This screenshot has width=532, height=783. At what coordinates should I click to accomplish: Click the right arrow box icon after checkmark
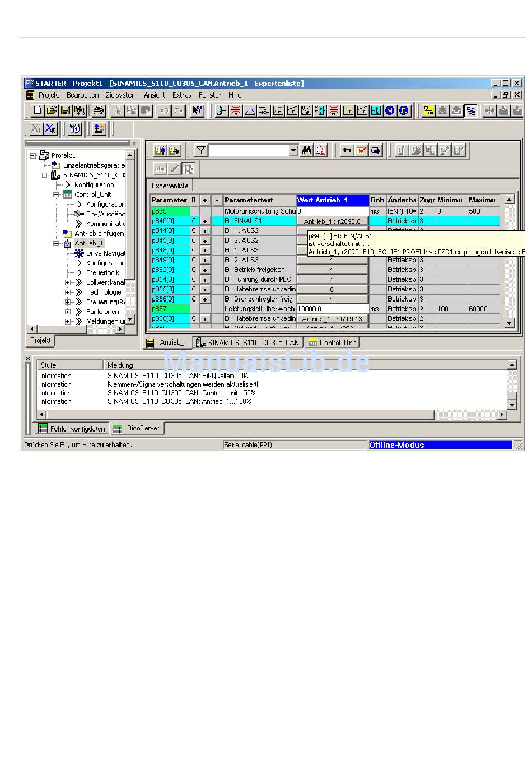click(x=375, y=150)
